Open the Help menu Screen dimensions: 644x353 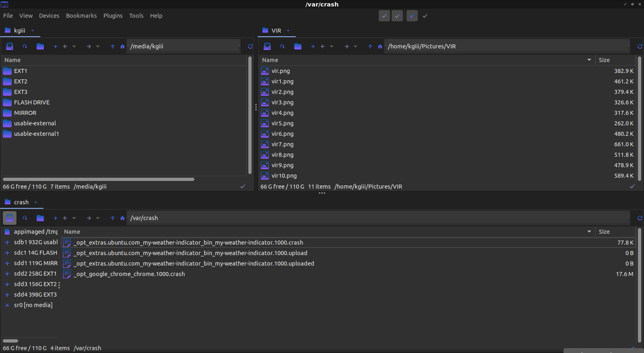pos(156,16)
